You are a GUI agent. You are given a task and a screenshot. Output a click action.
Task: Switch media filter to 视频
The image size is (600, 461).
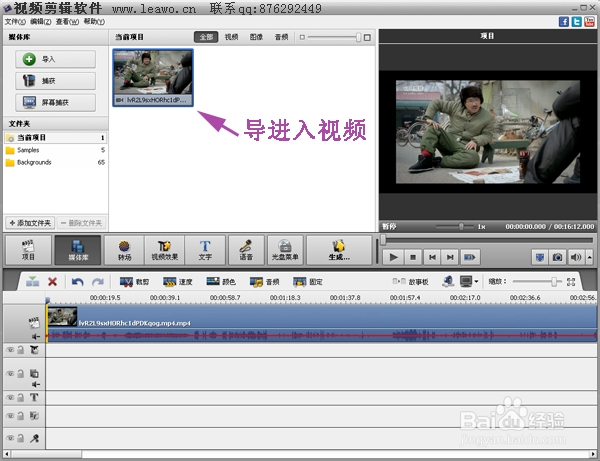pos(231,37)
